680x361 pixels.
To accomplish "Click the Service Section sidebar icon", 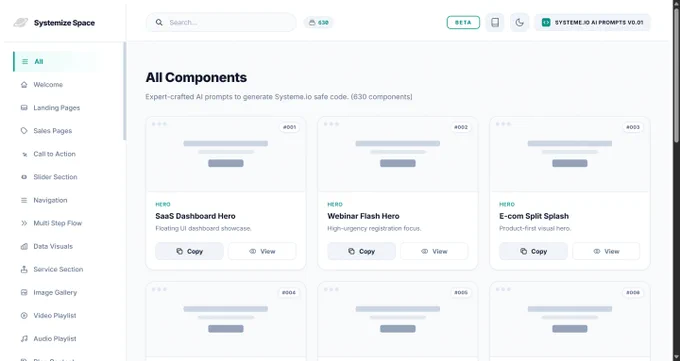I will tap(24, 269).
